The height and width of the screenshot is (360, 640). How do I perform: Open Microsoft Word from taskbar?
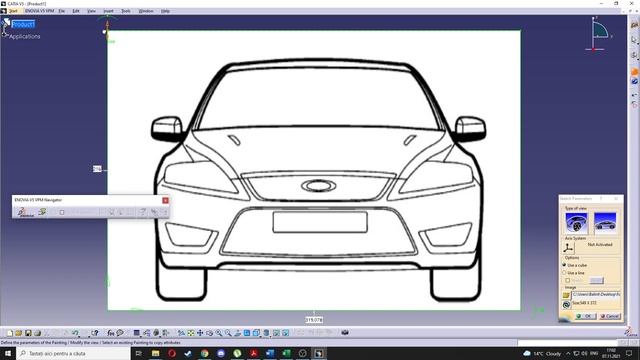270,353
